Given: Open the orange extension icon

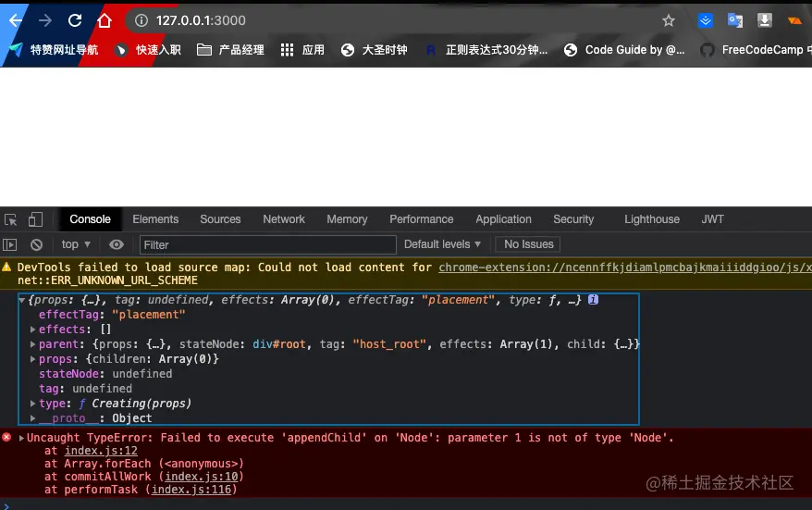Looking at the screenshot, I should [x=794, y=20].
